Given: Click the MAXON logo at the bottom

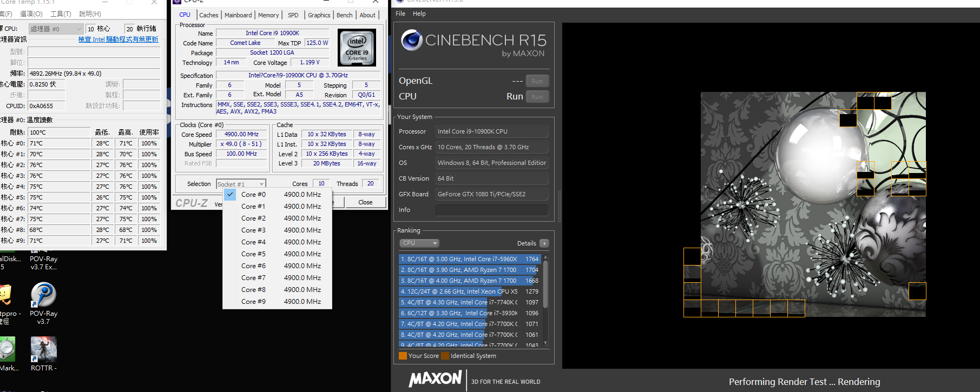Looking at the screenshot, I should click(x=436, y=380).
